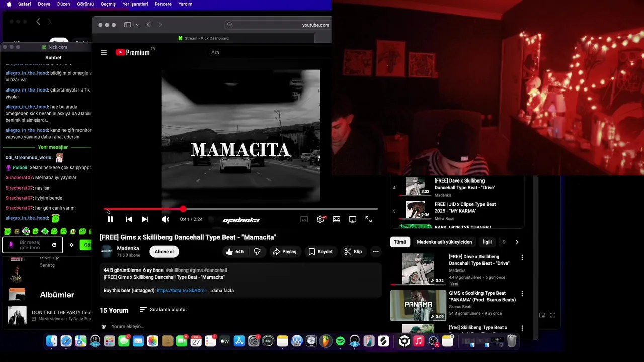Open Safari 'Görüntü' menu
Viewport: 644px width, 362px height.
86,4
